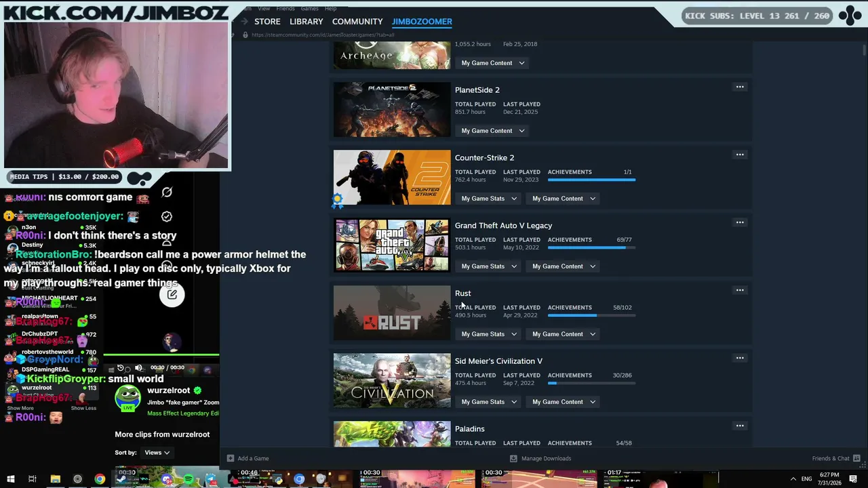The width and height of the screenshot is (868, 488).
Task: Open Spotify from the taskbar
Action: tap(189, 479)
